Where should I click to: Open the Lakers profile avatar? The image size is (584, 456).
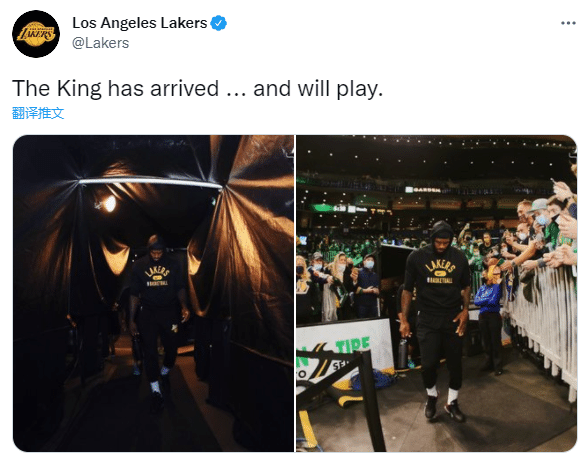coord(36,34)
